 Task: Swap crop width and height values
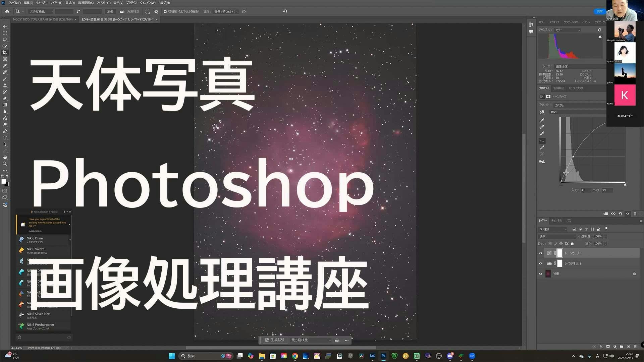(x=78, y=11)
